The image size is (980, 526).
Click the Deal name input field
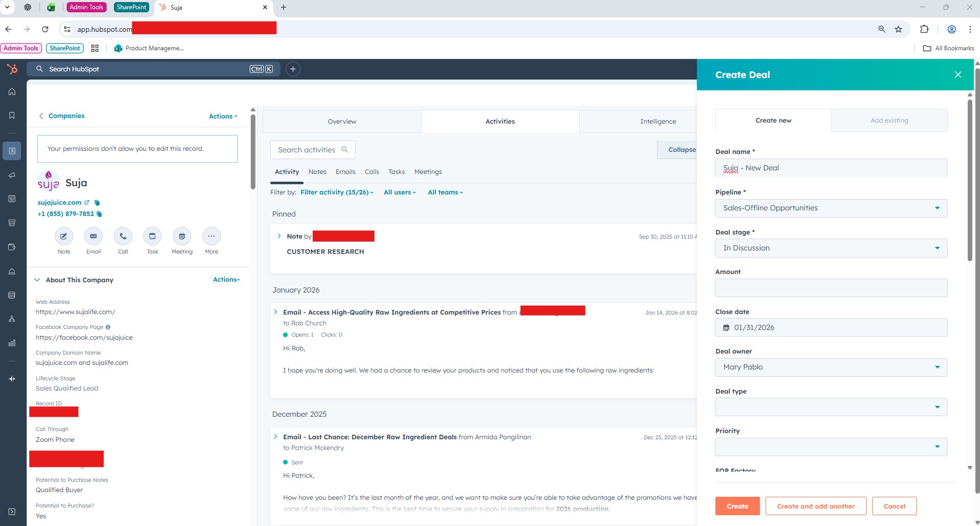click(x=831, y=168)
